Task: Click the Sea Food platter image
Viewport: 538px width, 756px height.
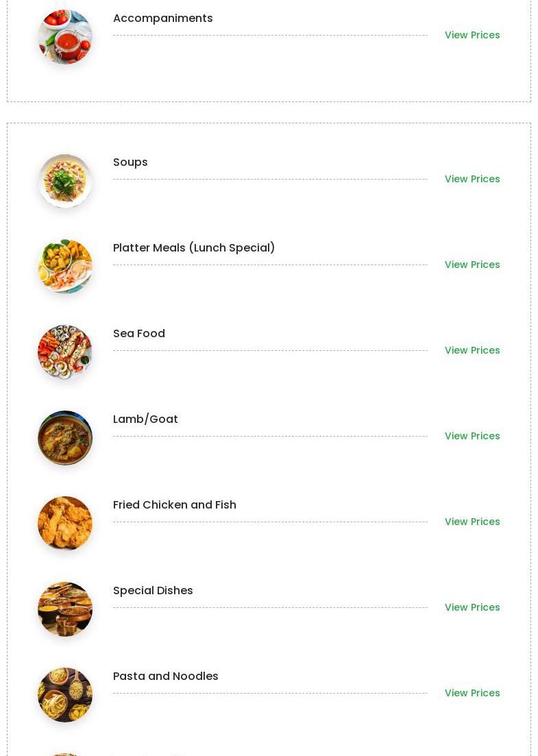Action: (65, 352)
